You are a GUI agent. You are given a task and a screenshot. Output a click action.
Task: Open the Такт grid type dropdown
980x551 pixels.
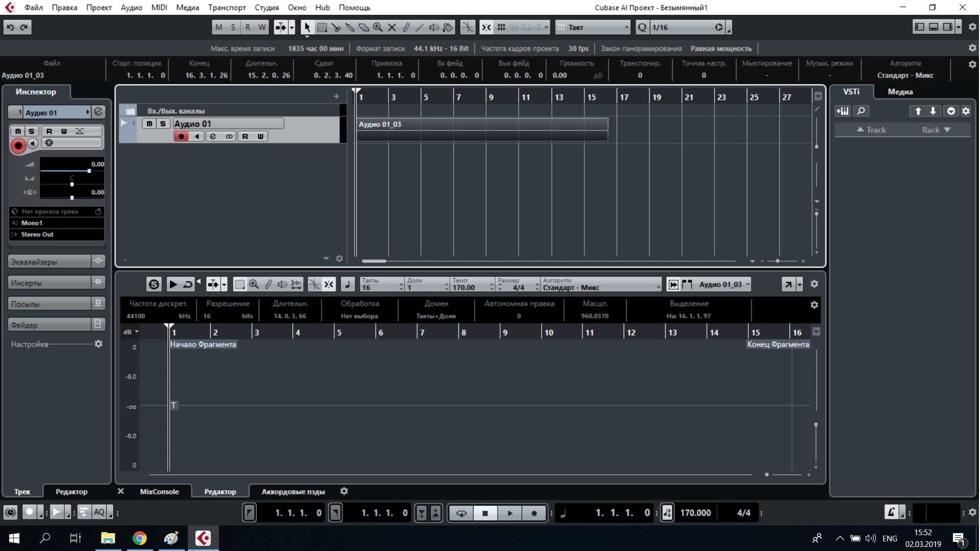[593, 28]
